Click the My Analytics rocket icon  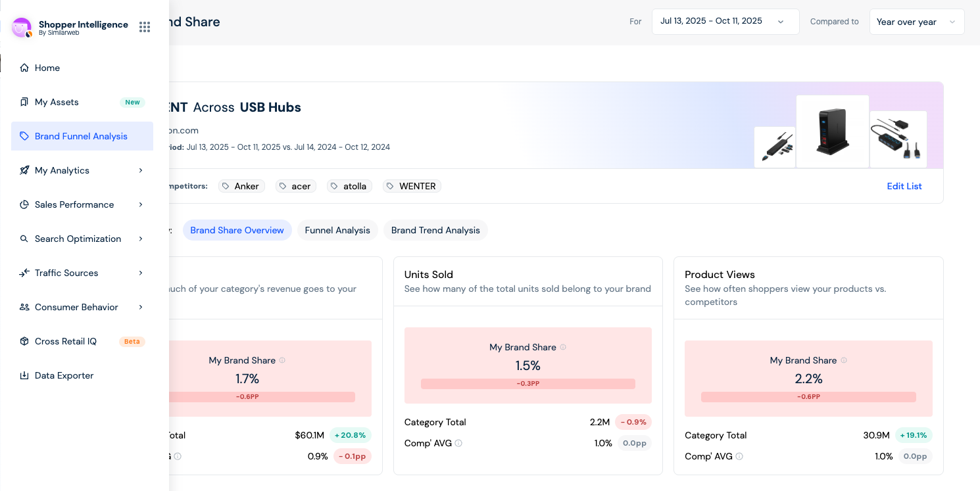coord(24,170)
